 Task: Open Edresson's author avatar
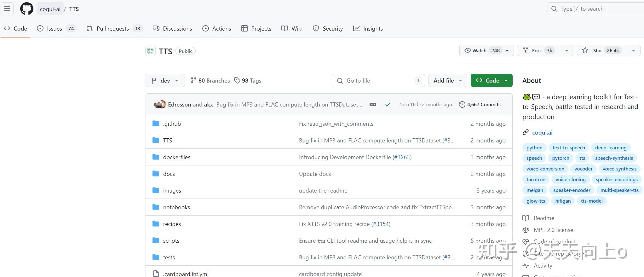(x=158, y=104)
